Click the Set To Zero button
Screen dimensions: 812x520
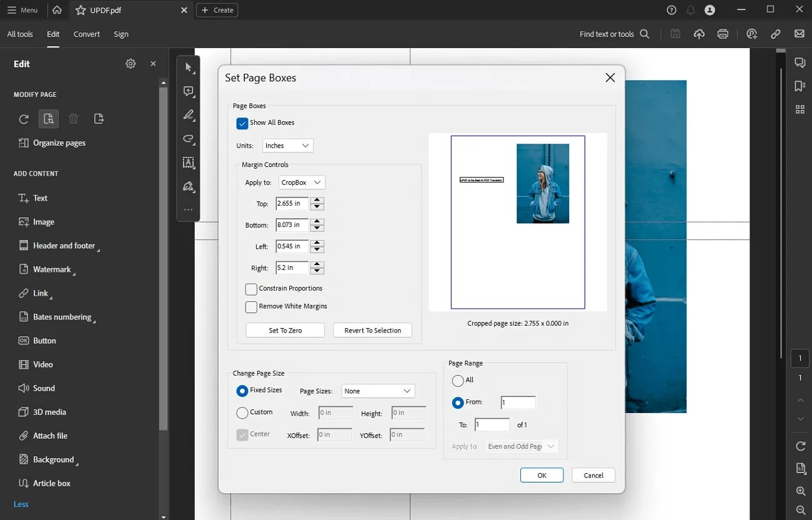click(285, 329)
